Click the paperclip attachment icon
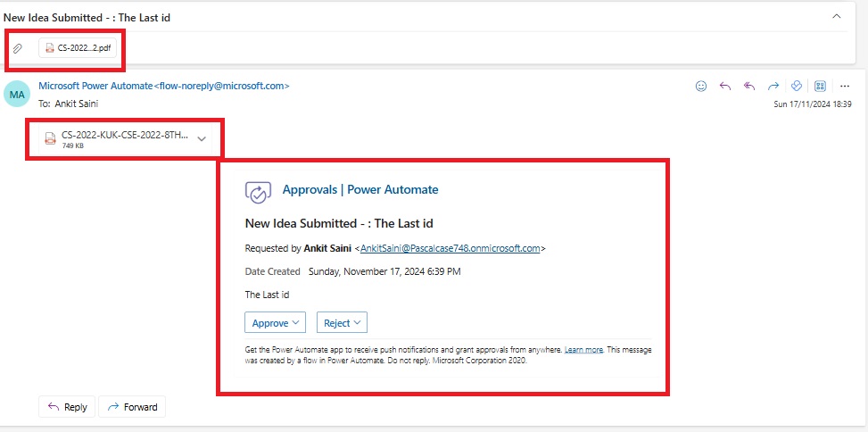 [x=18, y=48]
